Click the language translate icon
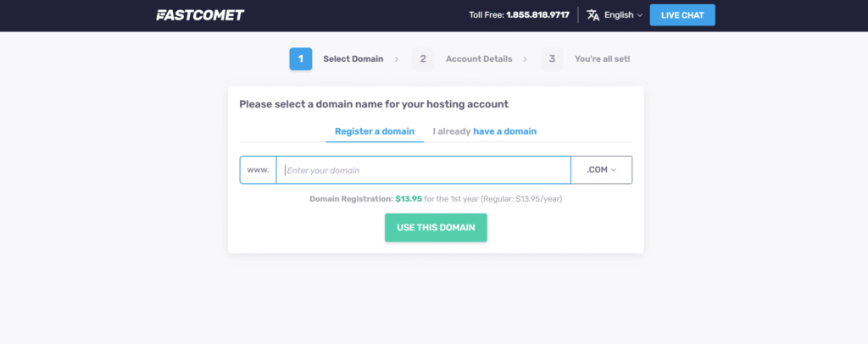868x344 pixels. [593, 15]
